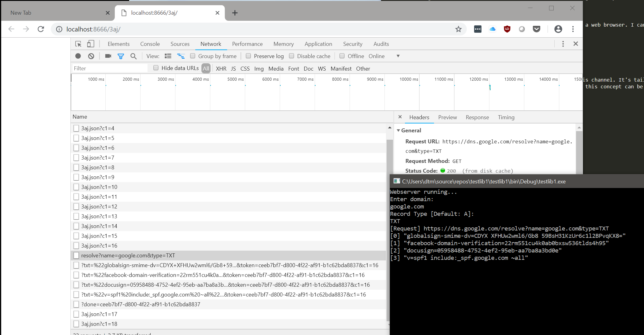This screenshot has height=335, width=644.
Task: Toggle Hide data URLs checkbox
Action: [156, 68]
